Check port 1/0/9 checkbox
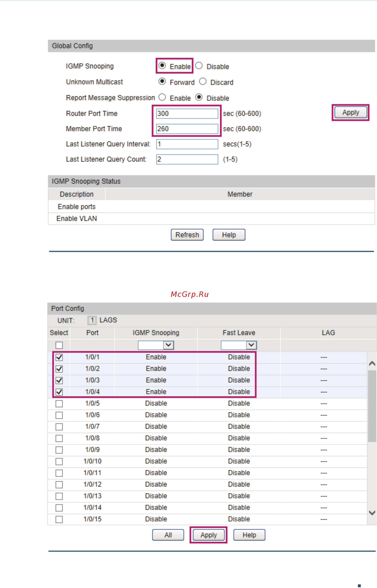This screenshot has height=588, width=377. 59,450
